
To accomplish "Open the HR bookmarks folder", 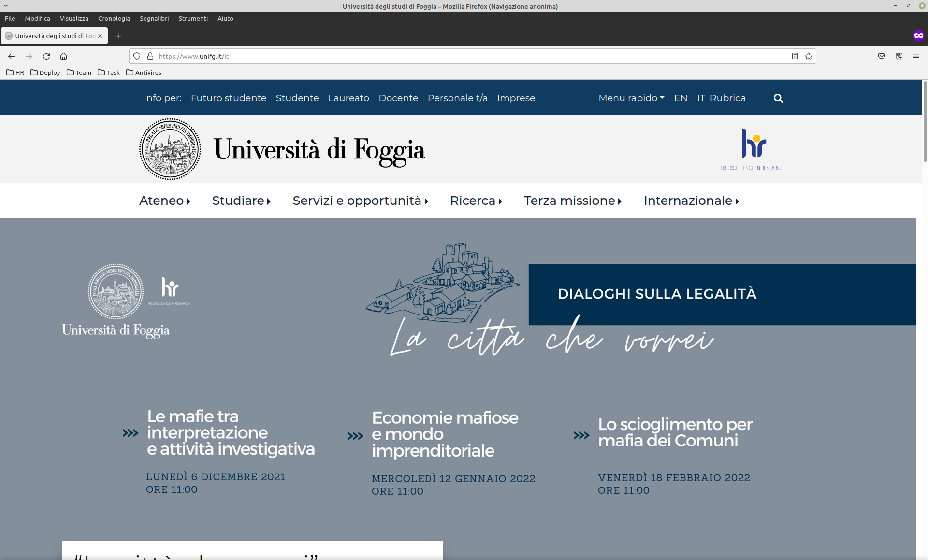I will point(15,72).
